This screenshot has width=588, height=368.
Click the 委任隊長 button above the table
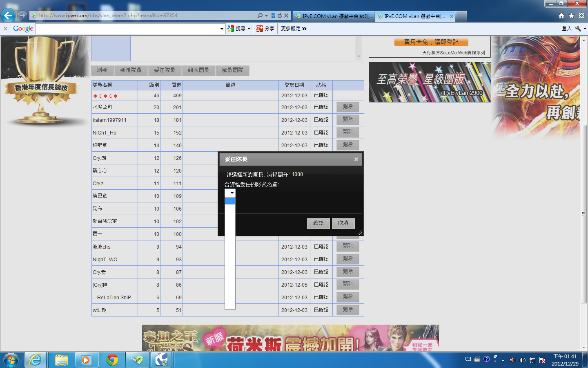(165, 70)
